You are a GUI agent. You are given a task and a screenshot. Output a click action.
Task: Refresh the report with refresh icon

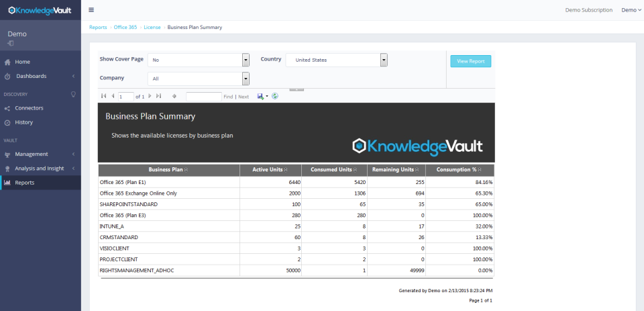pyautogui.click(x=275, y=96)
